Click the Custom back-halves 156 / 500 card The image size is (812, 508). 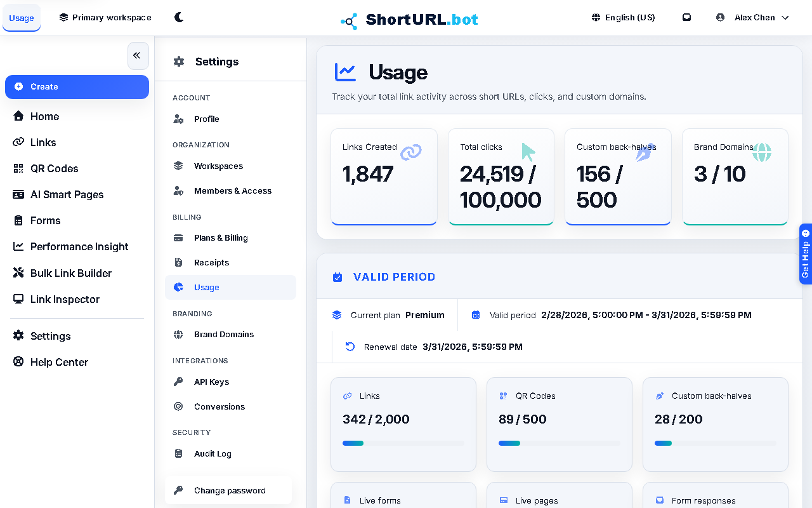(618, 177)
